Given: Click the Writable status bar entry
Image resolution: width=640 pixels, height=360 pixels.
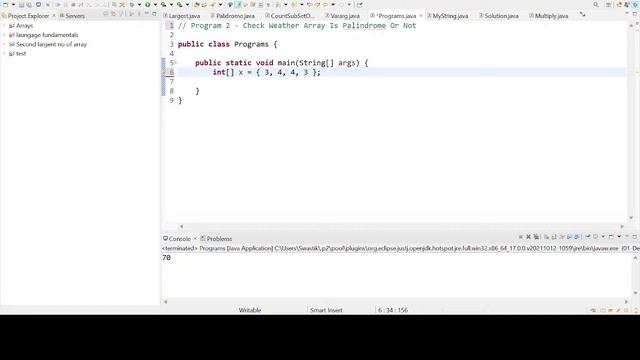Looking at the screenshot, I should coord(249,310).
